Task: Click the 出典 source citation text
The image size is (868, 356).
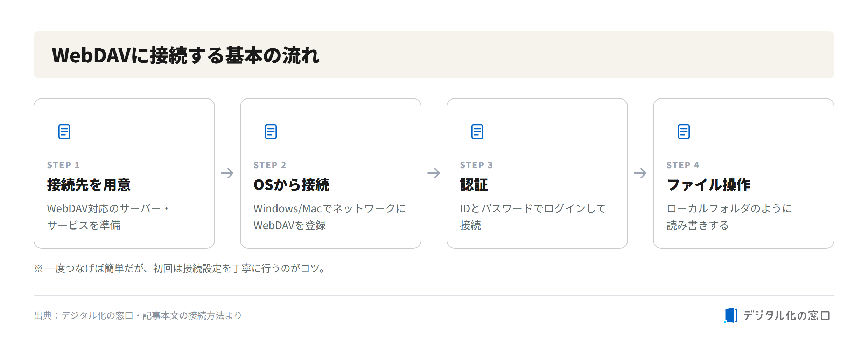Action: [138, 316]
